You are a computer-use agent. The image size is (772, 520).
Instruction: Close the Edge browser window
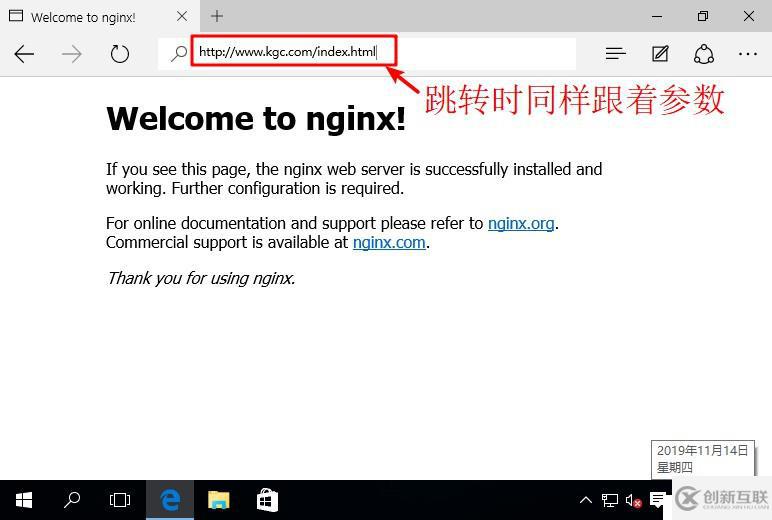pyautogui.click(x=749, y=16)
